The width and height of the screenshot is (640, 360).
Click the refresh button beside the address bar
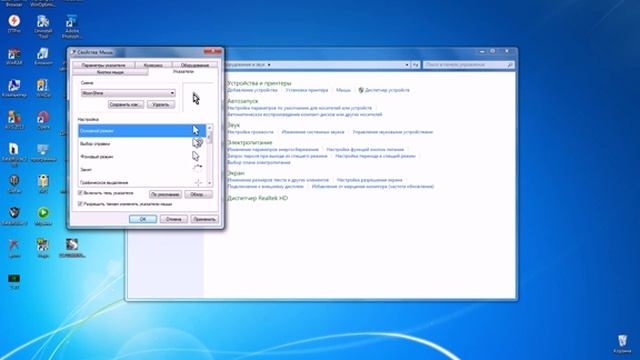click(415, 65)
